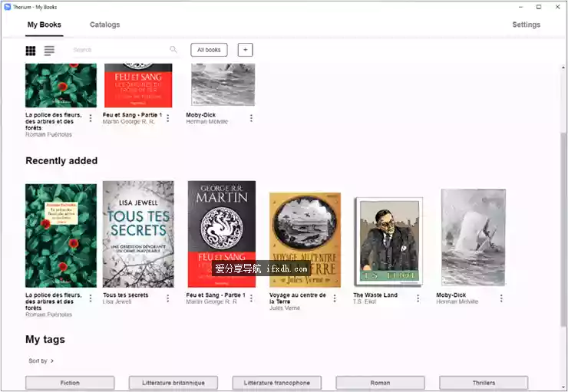Click the vertical scrollbar on the right
Screen dimensions: 568x392
click(x=563, y=230)
